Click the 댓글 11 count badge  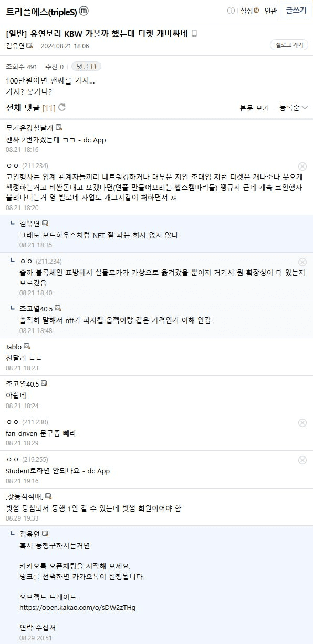[86, 67]
